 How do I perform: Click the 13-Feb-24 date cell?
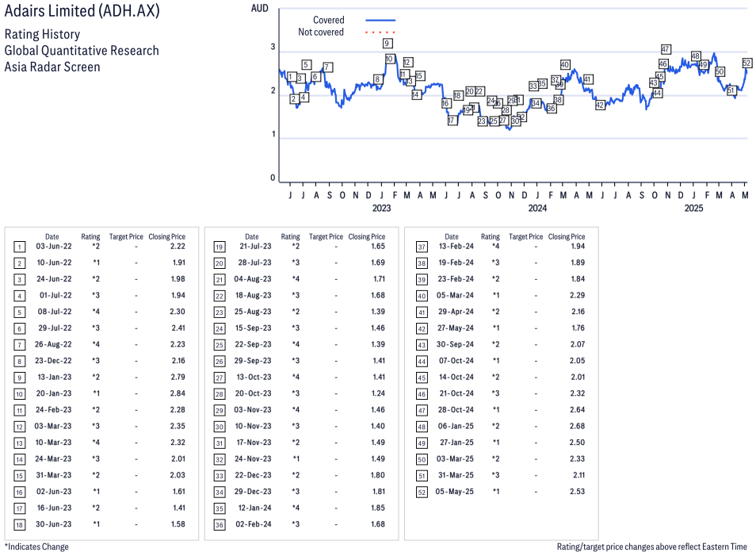coord(456,246)
